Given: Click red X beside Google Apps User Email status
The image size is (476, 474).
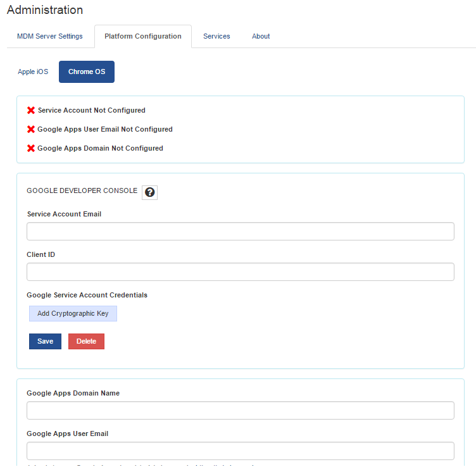Looking at the screenshot, I should pyautogui.click(x=31, y=129).
